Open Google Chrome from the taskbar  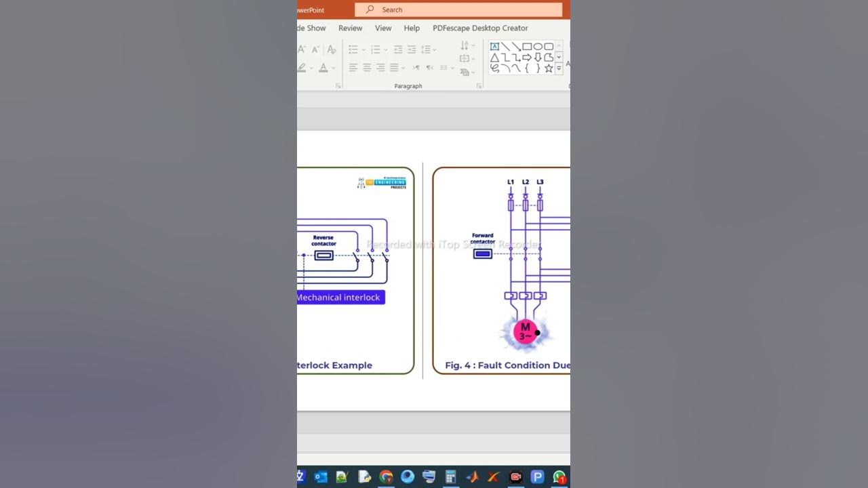pos(386,477)
